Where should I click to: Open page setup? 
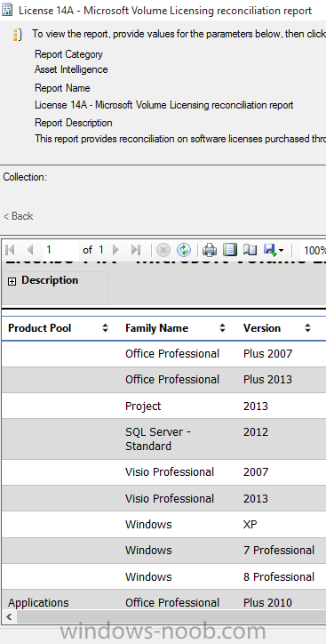click(250, 249)
